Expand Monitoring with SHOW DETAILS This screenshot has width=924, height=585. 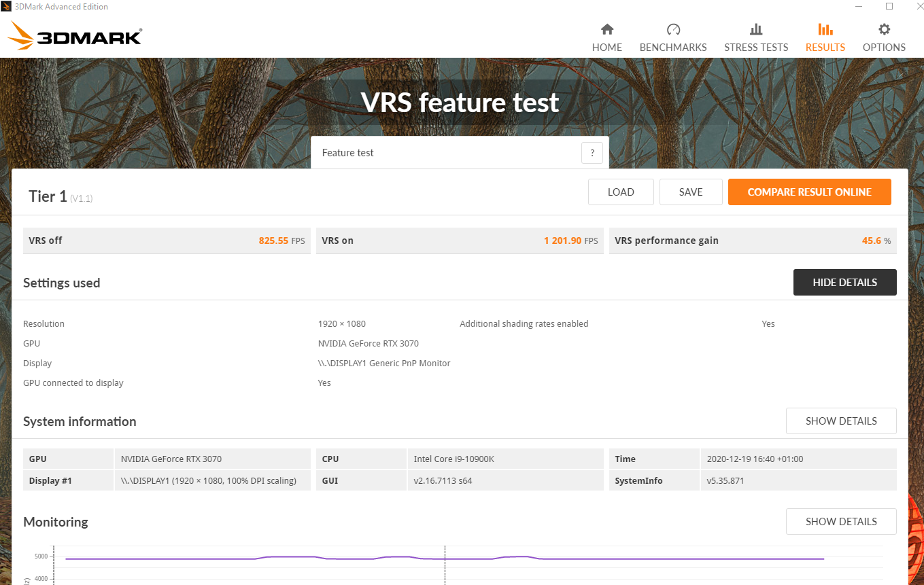point(841,522)
